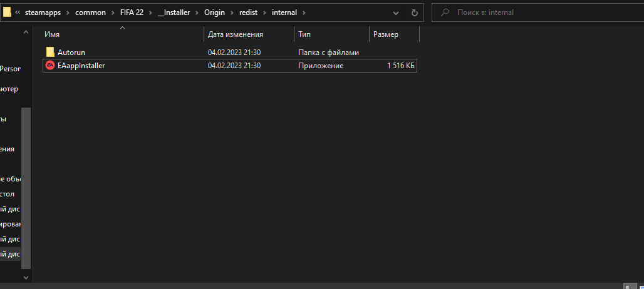Go to the FIFA 22 breadcrumb
The height and width of the screenshot is (289, 644).
point(132,13)
